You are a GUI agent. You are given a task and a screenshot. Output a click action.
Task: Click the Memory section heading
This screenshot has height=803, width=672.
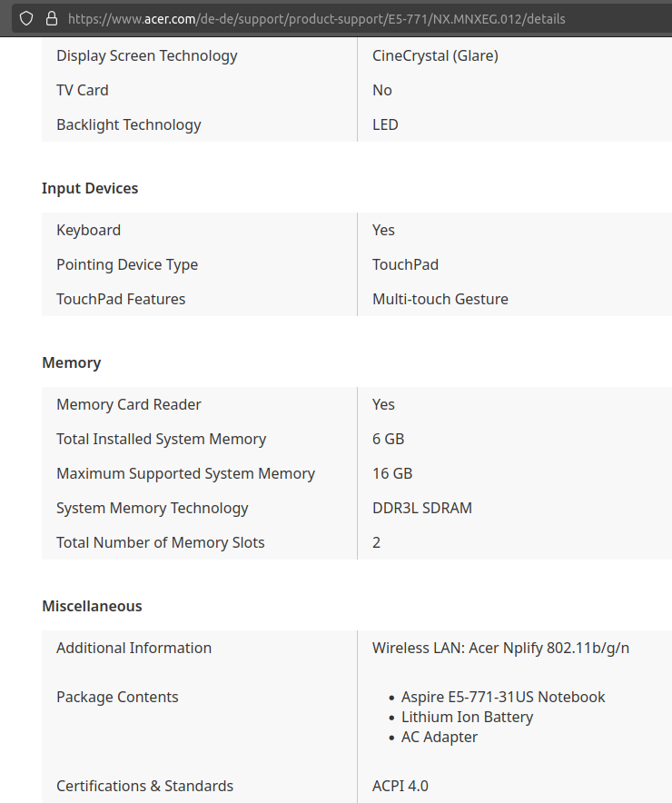(x=71, y=363)
